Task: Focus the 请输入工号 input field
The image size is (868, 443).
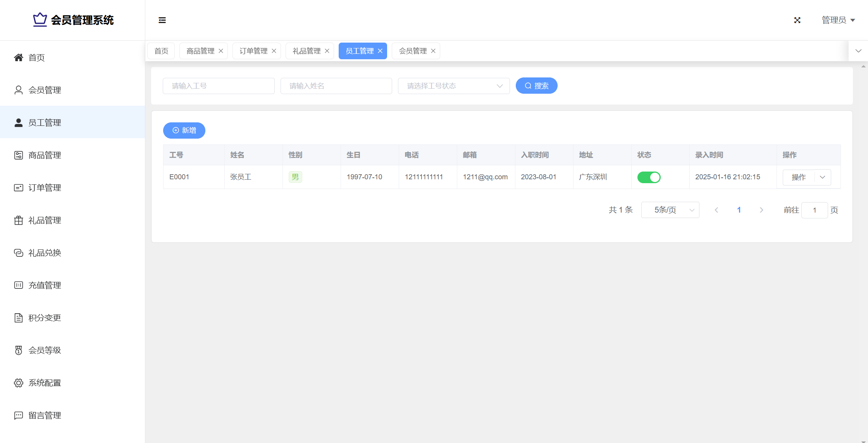Action: click(x=219, y=86)
